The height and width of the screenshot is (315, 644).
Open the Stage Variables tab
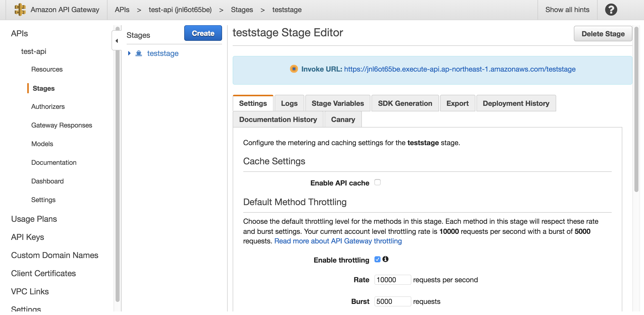point(337,103)
